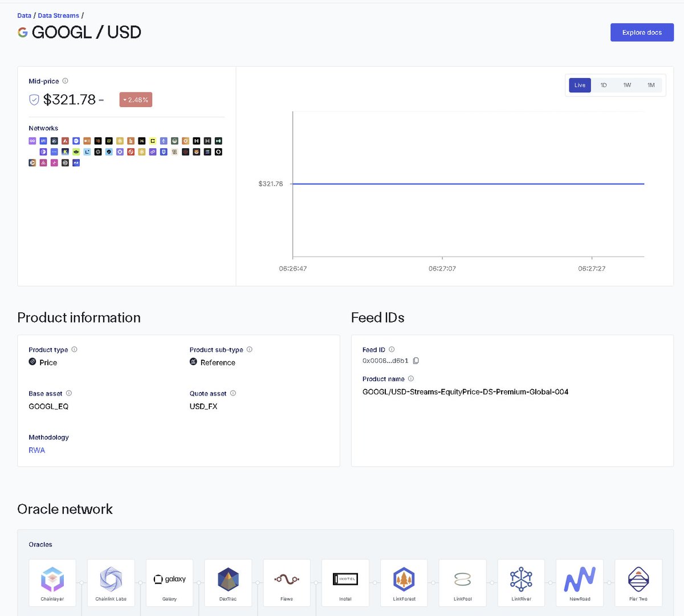684x616 pixels.
Task: Click the verified shield icon beside $321.78
Action: (x=34, y=100)
